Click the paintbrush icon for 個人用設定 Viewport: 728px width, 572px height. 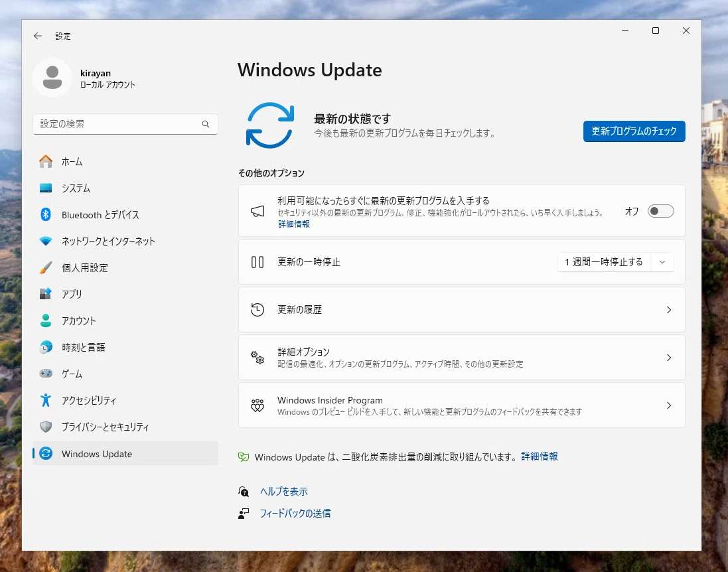click(x=46, y=267)
